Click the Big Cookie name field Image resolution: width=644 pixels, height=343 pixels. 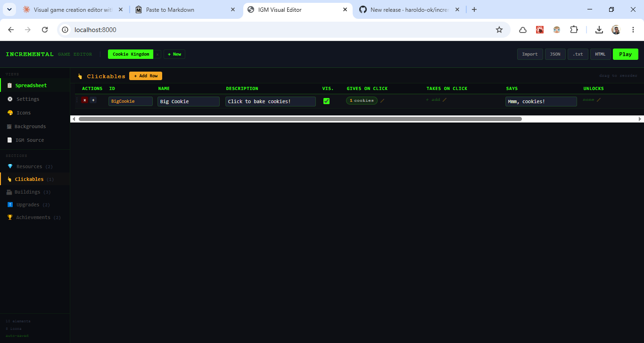(x=189, y=101)
